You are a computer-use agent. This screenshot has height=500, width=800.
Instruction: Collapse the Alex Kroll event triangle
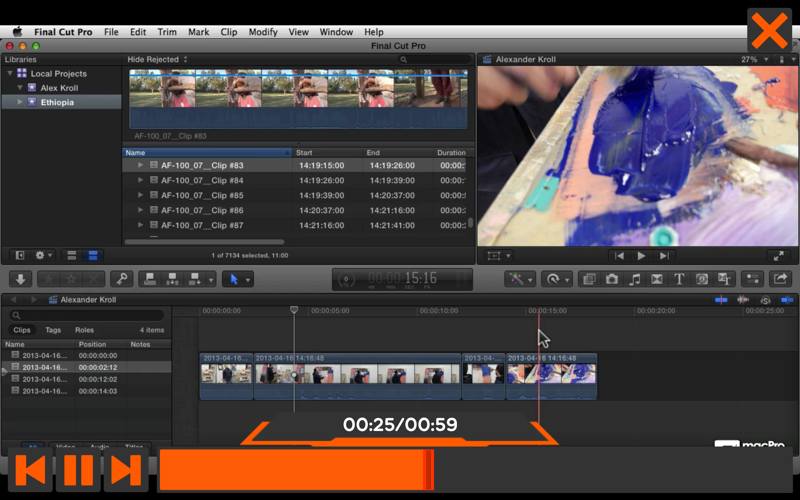click(19, 88)
